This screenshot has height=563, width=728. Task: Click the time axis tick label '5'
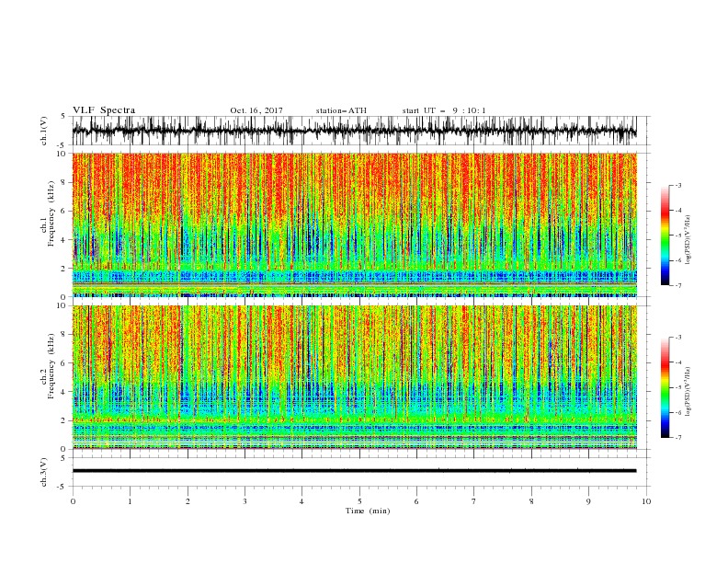tap(359, 501)
